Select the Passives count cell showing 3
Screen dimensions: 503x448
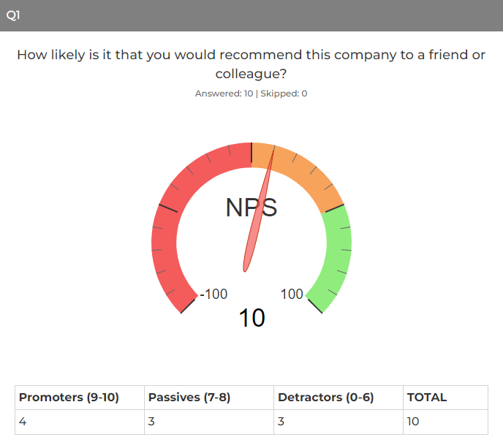(209, 422)
